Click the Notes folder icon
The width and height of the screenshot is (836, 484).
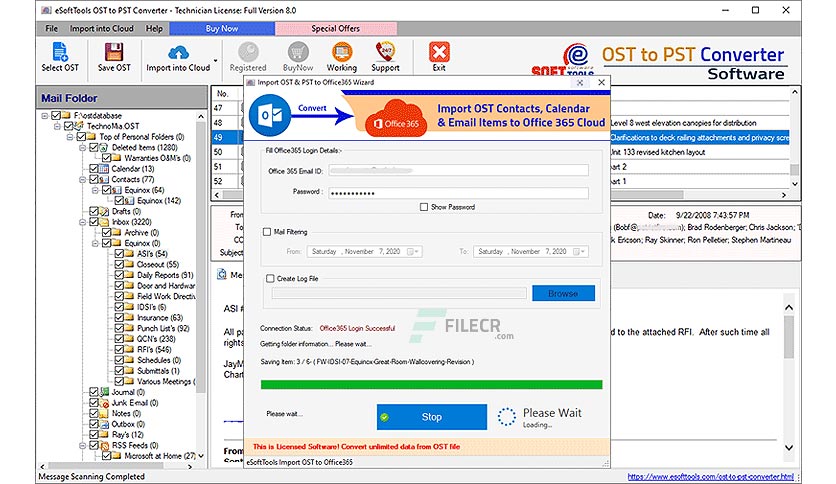pyautogui.click(x=104, y=413)
